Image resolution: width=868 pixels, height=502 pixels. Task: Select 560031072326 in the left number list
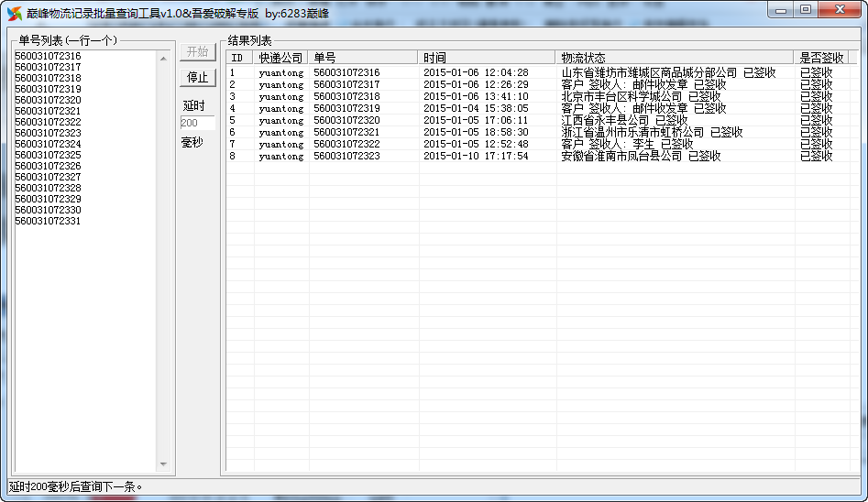(x=49, y=166)
